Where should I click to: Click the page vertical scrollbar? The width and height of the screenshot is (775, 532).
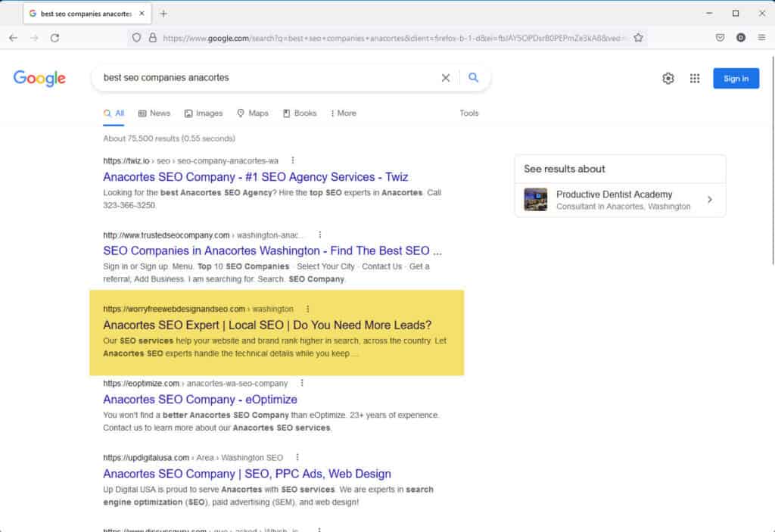773,162
